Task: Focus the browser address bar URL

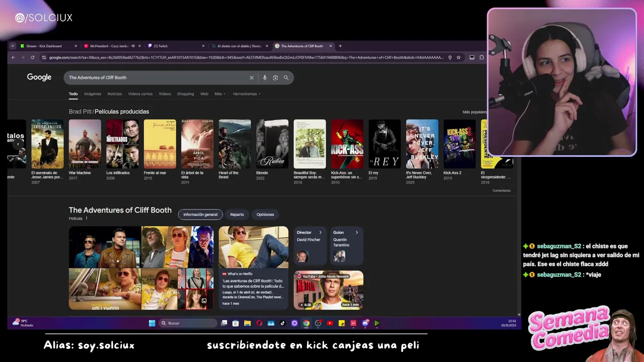Action: 246,57
